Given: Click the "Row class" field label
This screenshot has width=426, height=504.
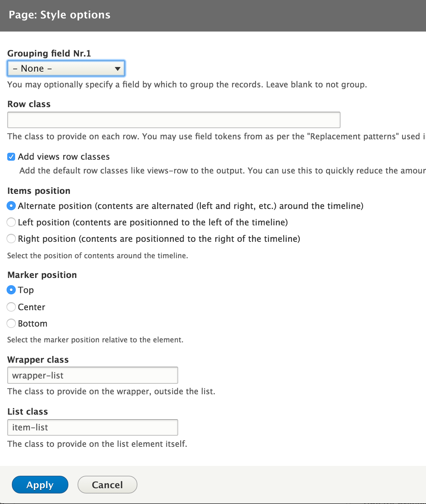Looking at the screenshot, I should [29, 104].
